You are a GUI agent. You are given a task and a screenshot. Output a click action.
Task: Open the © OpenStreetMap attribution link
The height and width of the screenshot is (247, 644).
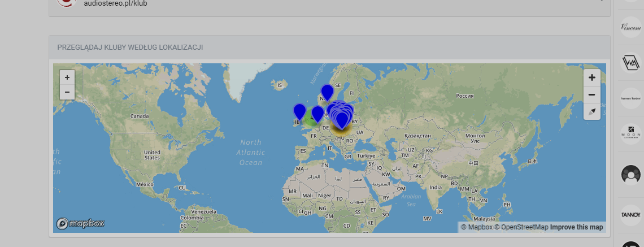pyautogui.click(x=521, y=227)
